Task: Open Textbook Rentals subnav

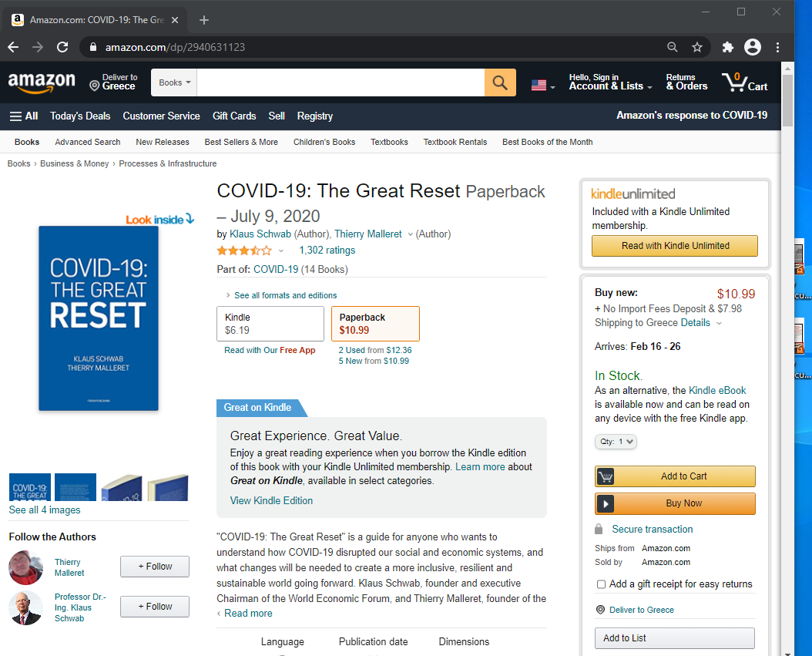Action: click(455, 142)
